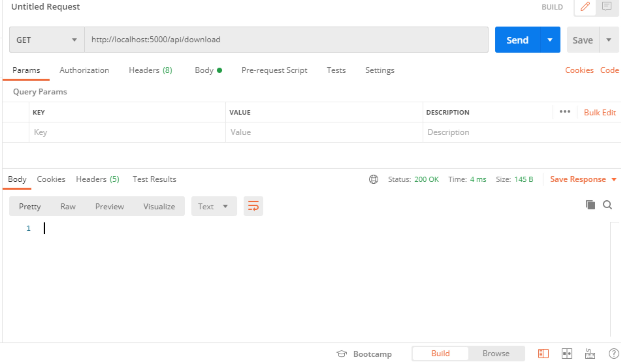Open the comments icon

pos(607,7)
